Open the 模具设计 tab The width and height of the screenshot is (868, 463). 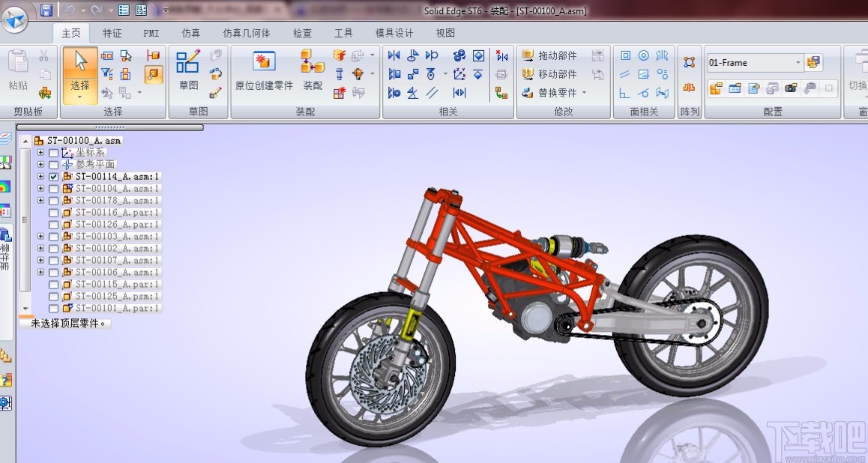point(394,33)
